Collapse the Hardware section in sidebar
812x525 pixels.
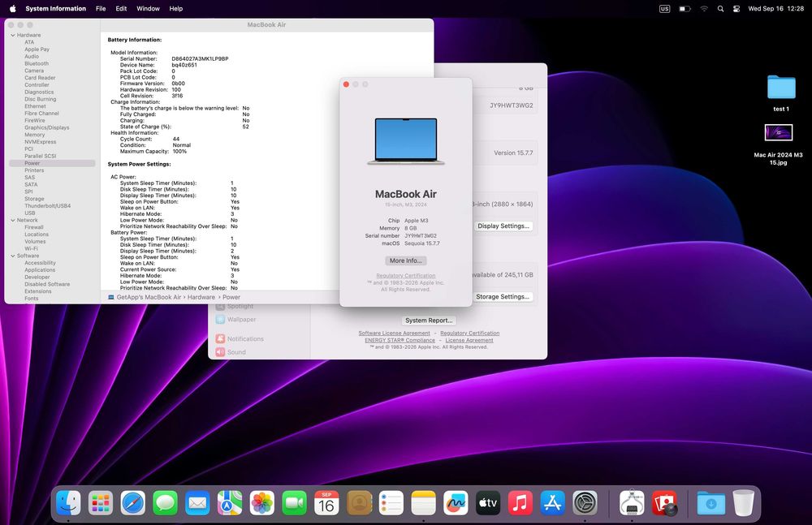13,35
